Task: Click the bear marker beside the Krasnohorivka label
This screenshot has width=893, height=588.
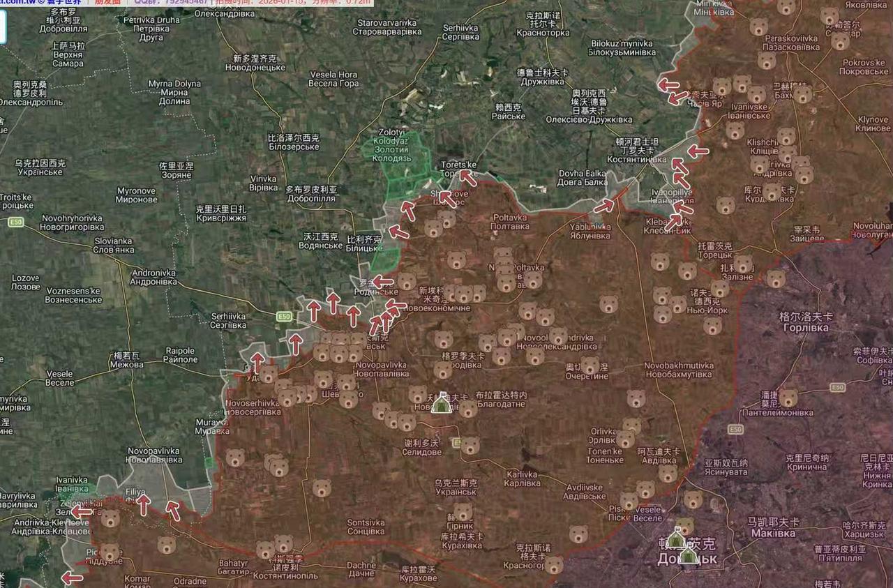Action: (554, 564)
